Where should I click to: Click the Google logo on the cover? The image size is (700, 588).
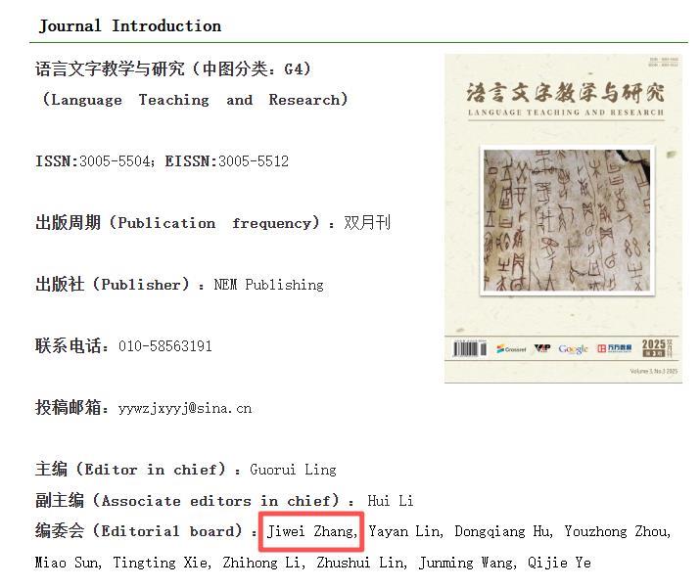pos(574,349)
